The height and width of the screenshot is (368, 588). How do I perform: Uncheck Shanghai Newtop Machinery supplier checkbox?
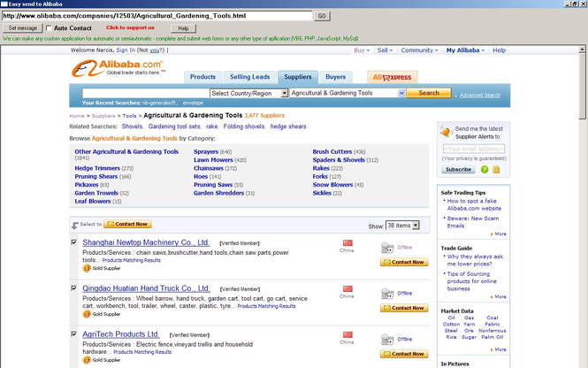tap(74, 242)
